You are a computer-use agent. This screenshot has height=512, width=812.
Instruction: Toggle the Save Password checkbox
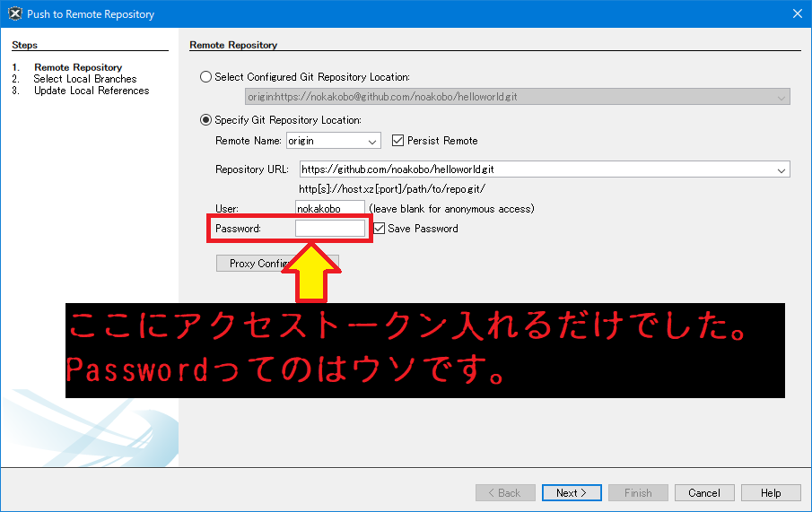point(379,229)
